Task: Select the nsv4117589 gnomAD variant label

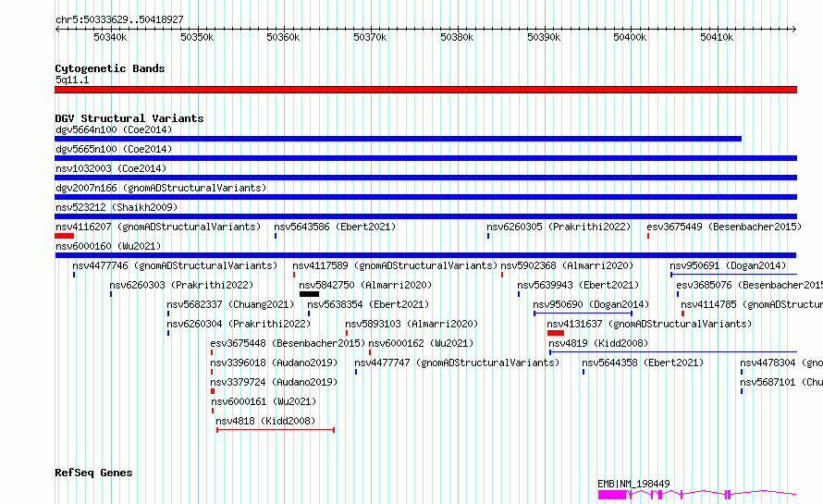Action: 395,265
